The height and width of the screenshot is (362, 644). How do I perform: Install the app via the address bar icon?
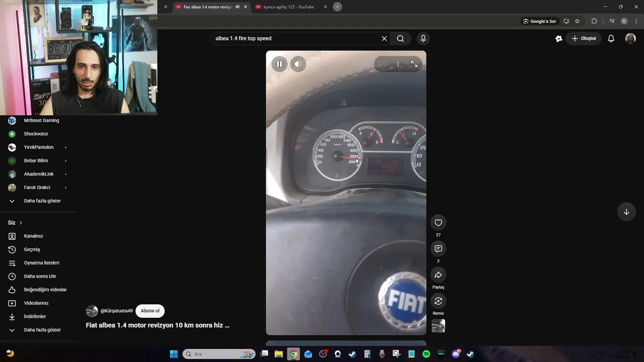tap(567, 21)
